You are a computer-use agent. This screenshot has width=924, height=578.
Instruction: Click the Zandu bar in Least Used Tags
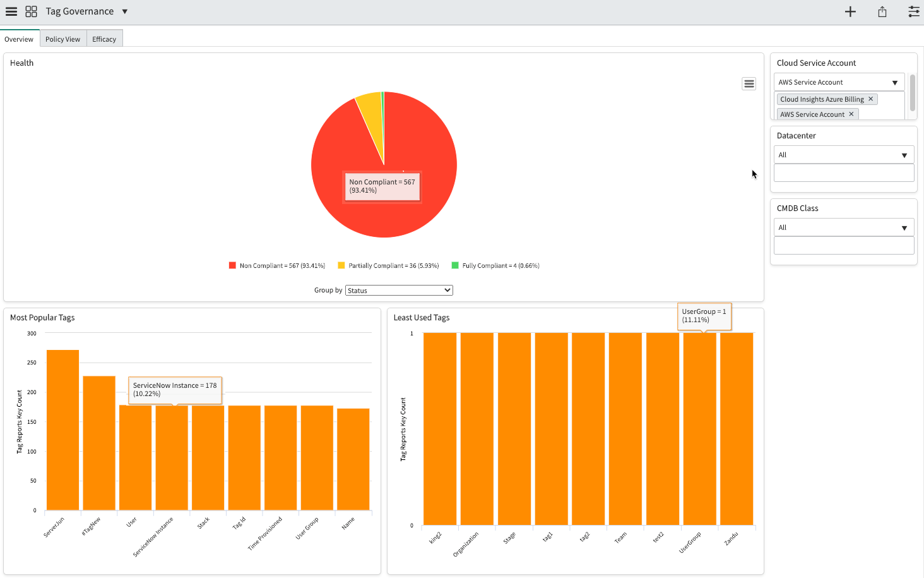(737, 429)
